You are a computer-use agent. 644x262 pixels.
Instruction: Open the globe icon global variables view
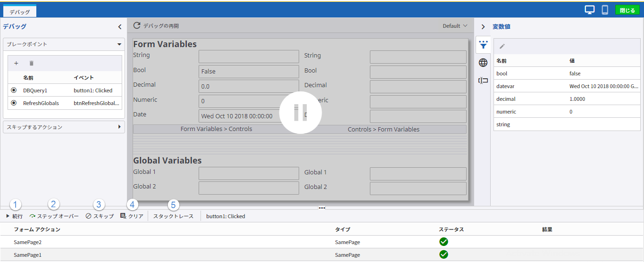(x=483, y=63)
